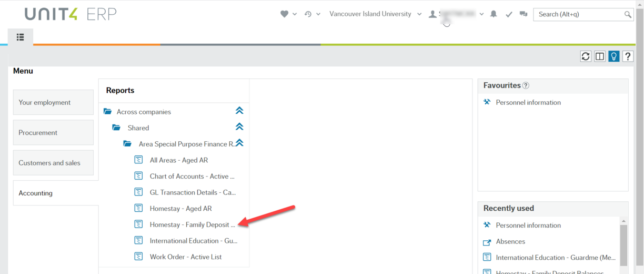
Task: Click the Across companies folder
Action: point(144,112)
